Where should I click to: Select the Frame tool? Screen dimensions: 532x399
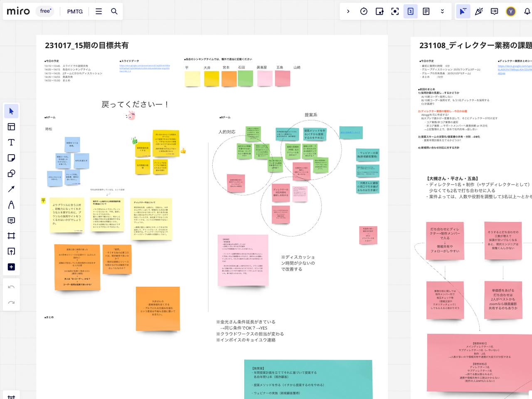(11, 236)
